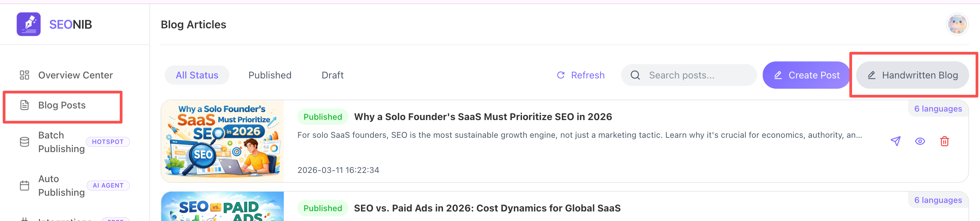
Task: Click the search magnifier icon
Action: click(635, 75)
